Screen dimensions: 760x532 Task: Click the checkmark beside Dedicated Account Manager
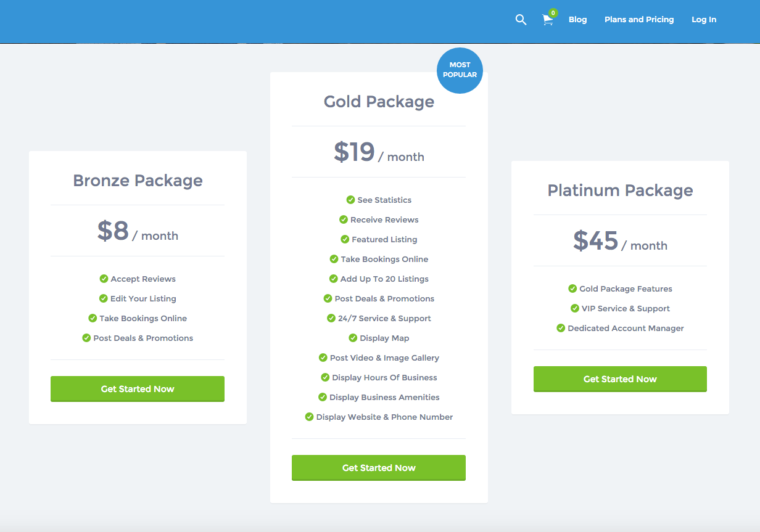(x=561, y=328)
